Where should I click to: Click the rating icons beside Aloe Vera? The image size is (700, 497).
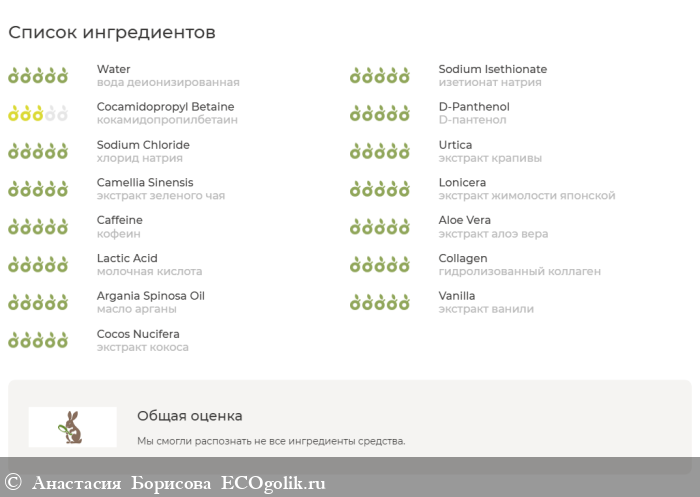(380, 226)
